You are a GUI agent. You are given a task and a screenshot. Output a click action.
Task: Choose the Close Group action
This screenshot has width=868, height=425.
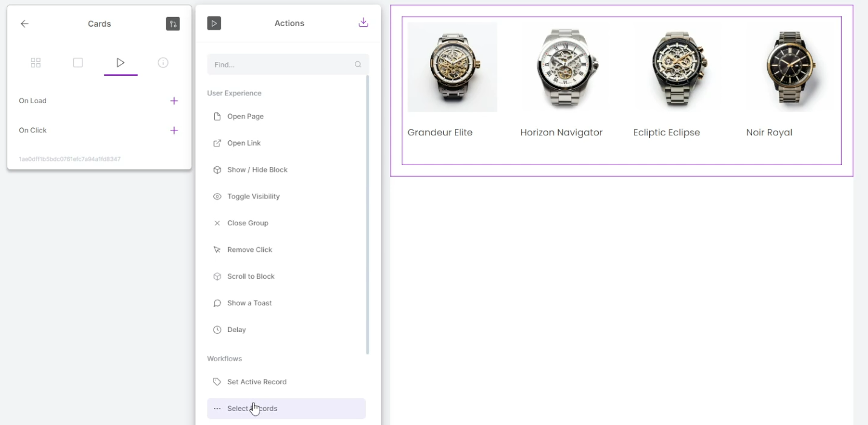click(286, 223)
